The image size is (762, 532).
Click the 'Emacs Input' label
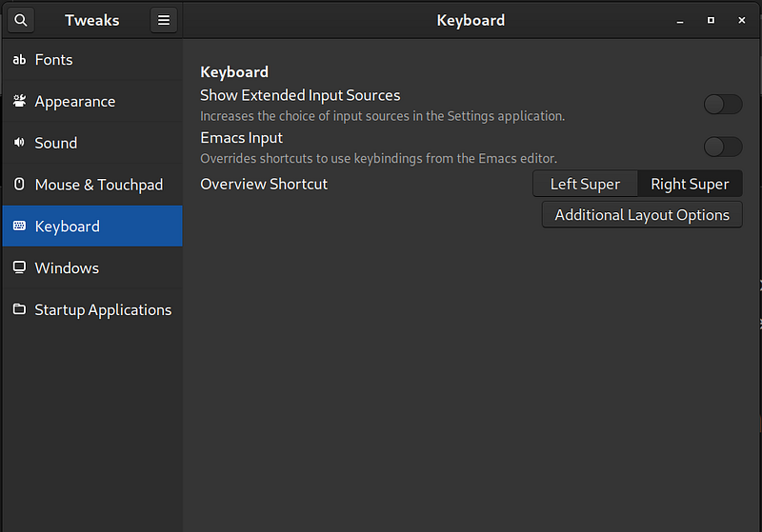pyautogui.click(x=242, y=138)
